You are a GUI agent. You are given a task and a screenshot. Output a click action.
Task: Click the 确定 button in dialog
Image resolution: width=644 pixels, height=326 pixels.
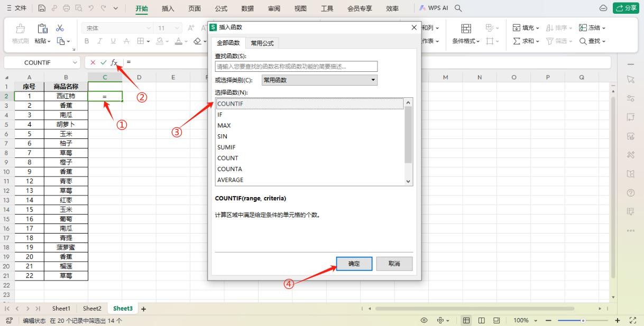tap(354, 264)
